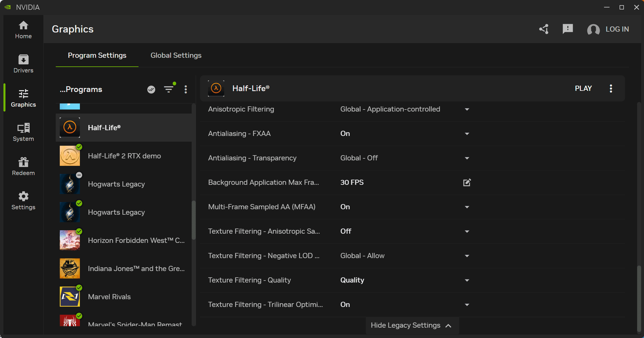This screenshot has height=338, width=644.
Task: Go to the Drivers sidebar section
Action: [23, 64]
